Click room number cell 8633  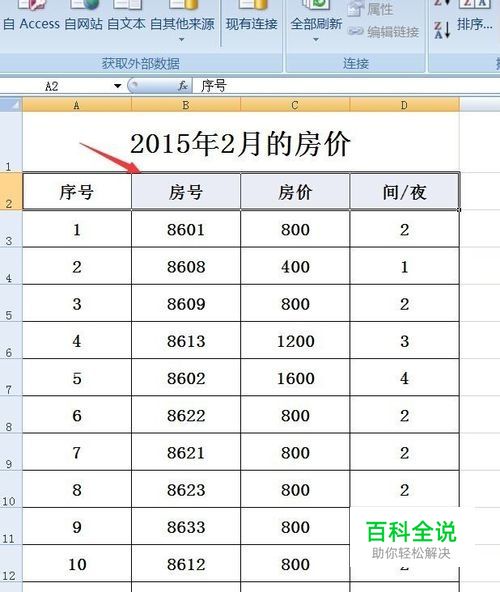(x=186, y=526)
